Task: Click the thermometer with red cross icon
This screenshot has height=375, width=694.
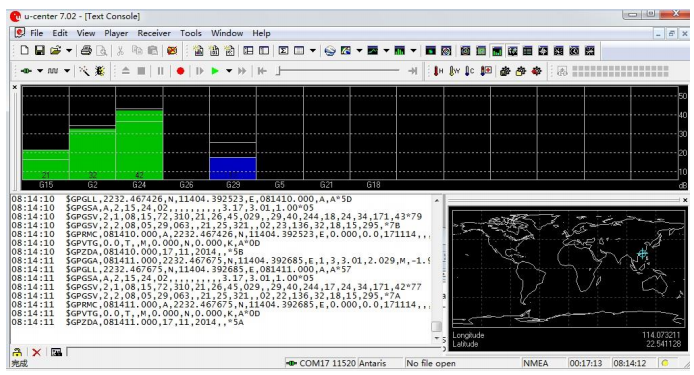Action: (x=486, y=71)
